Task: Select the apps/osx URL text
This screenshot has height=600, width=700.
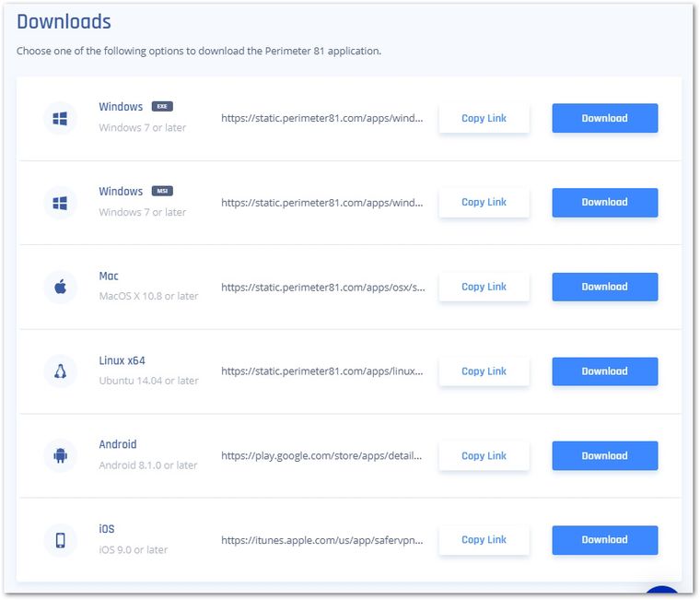Action: [322, 288]
